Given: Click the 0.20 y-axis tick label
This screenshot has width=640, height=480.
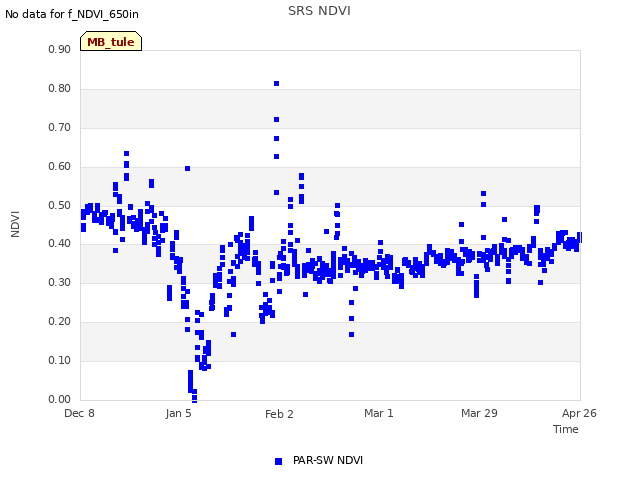Looking at the screenshot, I should pyautogui.click(x=60, y=321).
